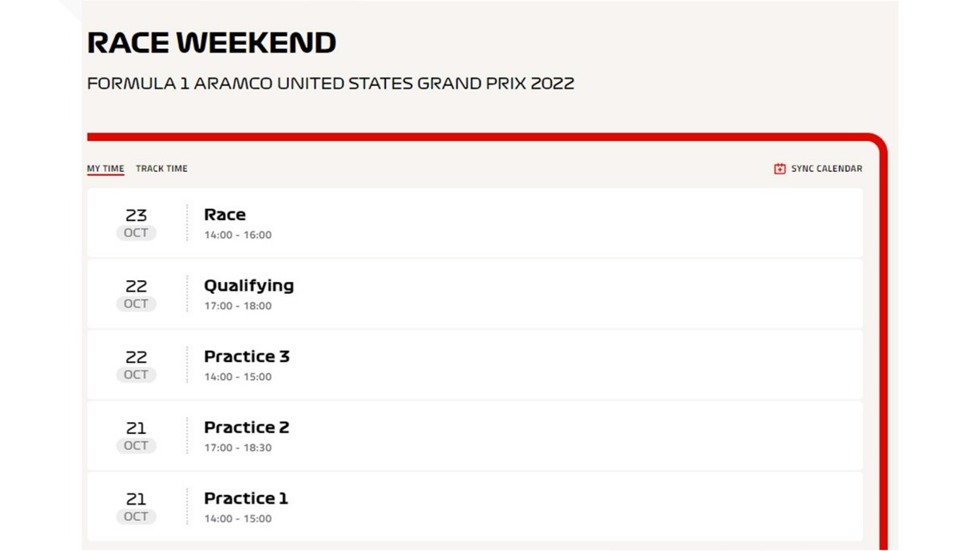
Task: Click the Qualifying time 17:00 - 18:00
Action: (237, 306)
